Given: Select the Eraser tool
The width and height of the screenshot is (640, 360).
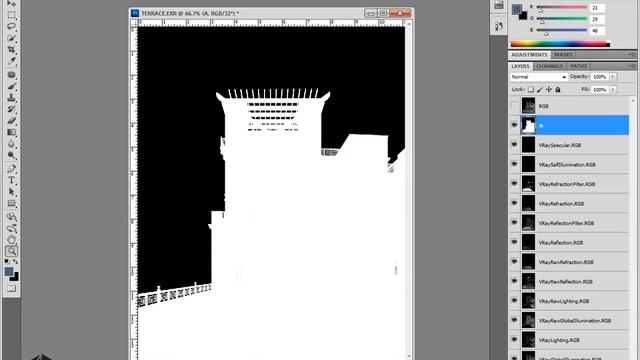Looking at the screenshot, I should (11, 120).
